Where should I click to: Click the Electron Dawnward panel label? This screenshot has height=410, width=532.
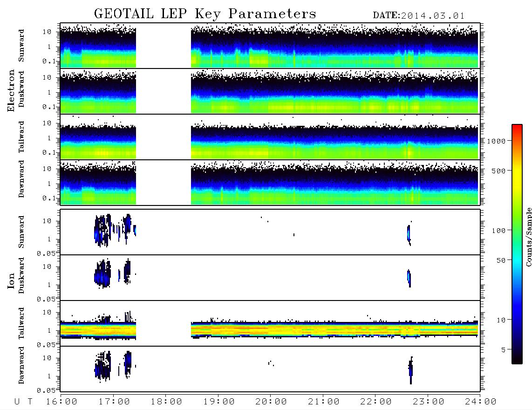point(21,179)
